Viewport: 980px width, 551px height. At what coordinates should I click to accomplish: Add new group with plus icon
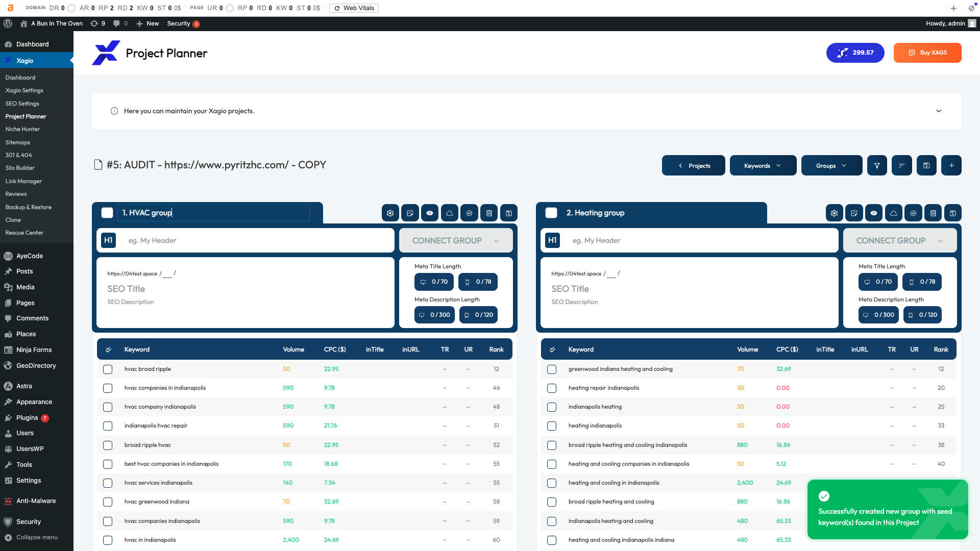pos(951,165)
